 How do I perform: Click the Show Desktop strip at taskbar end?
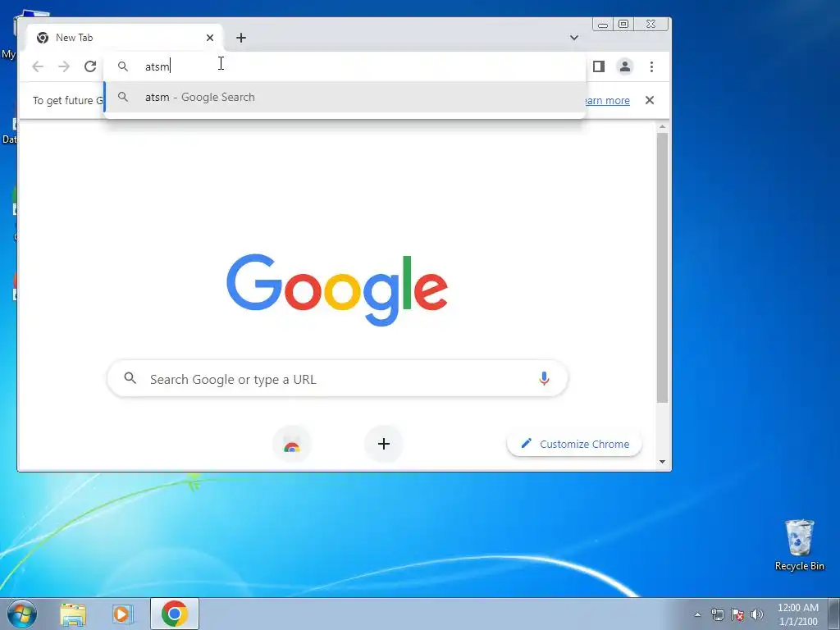834,614
